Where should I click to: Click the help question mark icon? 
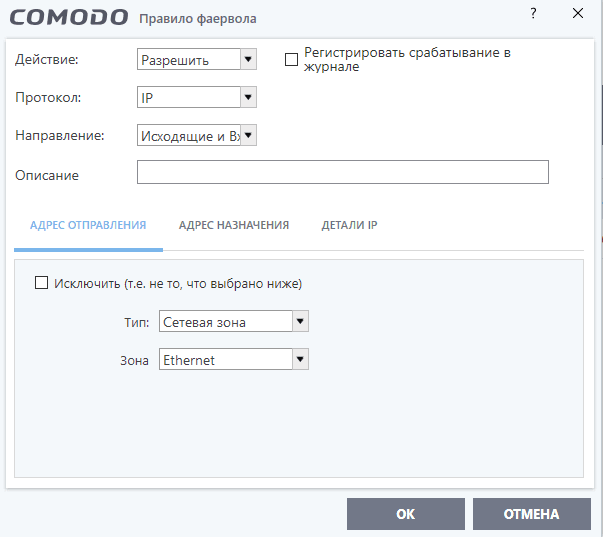click(533, 13)
